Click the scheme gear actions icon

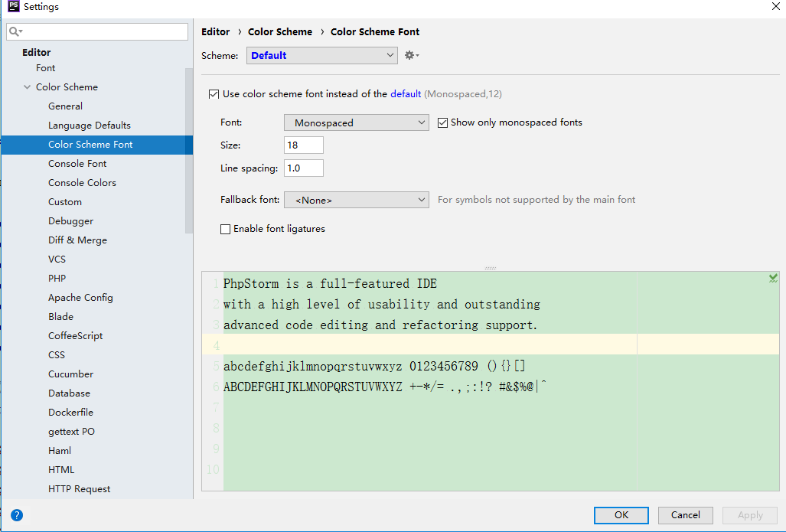pyautogui.click(x=412, y=55)
